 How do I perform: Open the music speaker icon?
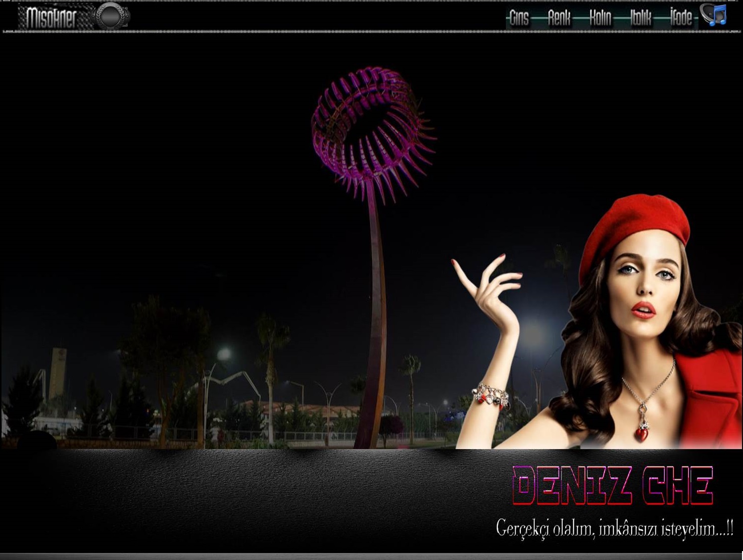(713, 15)
